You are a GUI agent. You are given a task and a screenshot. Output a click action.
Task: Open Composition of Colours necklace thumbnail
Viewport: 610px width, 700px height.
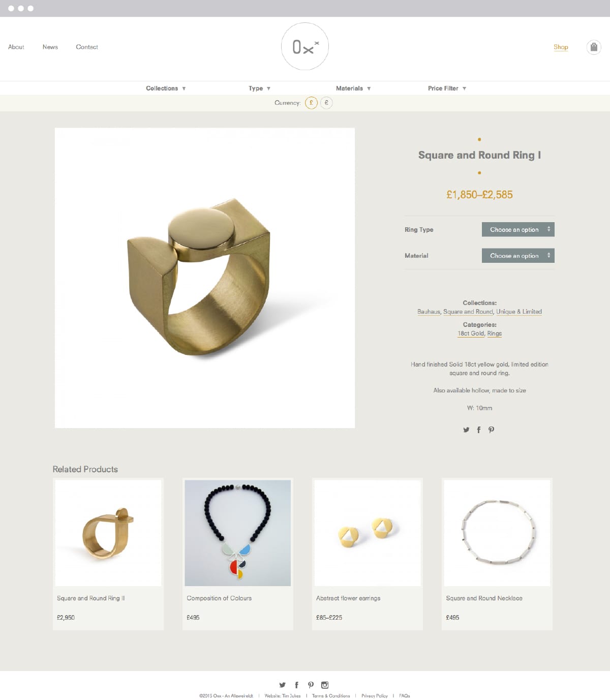[x=238, y=533]
